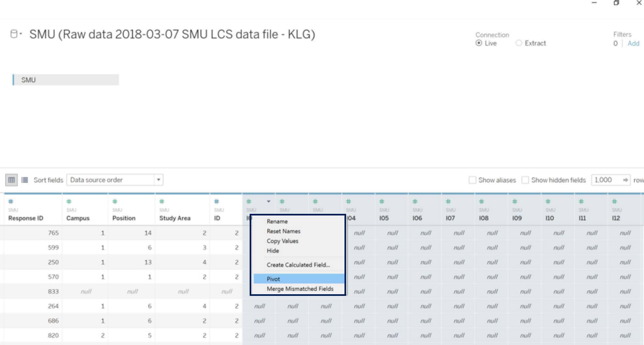Click the I05 column data type icon
This screenshot has height=345, width=644.
pyautogui.click(x=382, y=201)
